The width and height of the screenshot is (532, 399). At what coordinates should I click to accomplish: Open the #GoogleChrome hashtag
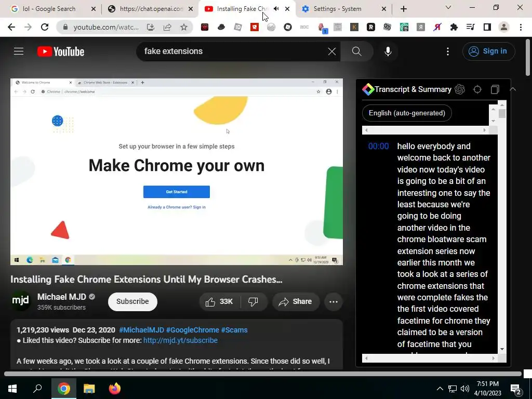[192, 330]
